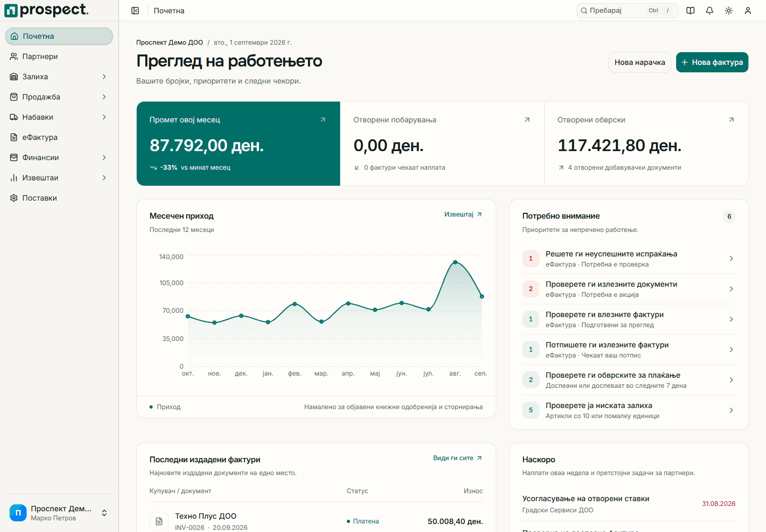The width and height of the screenshot is (766, 532).
Task: Click the сеп. data point on chart
Action: (x=482, y=296)
